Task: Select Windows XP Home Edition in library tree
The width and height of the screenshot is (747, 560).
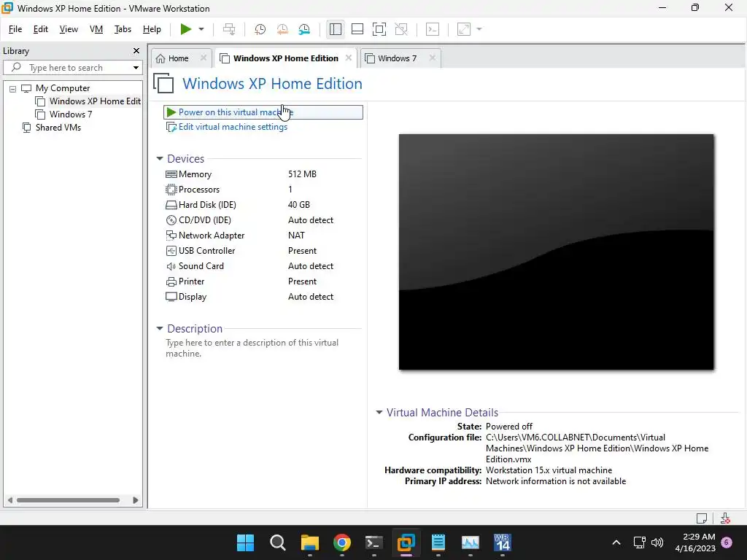Action: click(88, 101)
